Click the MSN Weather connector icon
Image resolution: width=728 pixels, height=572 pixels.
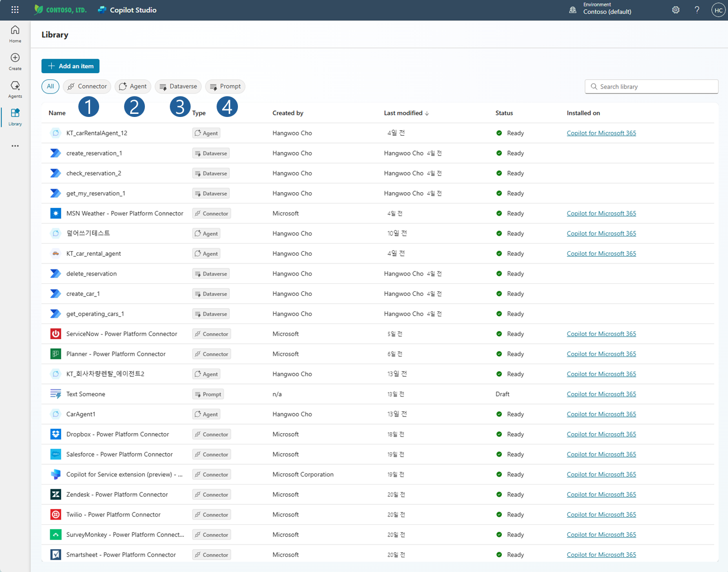55,214
